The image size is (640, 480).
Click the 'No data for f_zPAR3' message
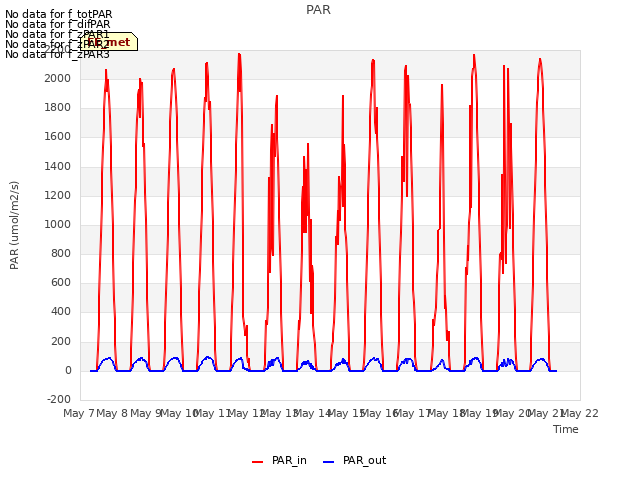[x=58, y=55]
